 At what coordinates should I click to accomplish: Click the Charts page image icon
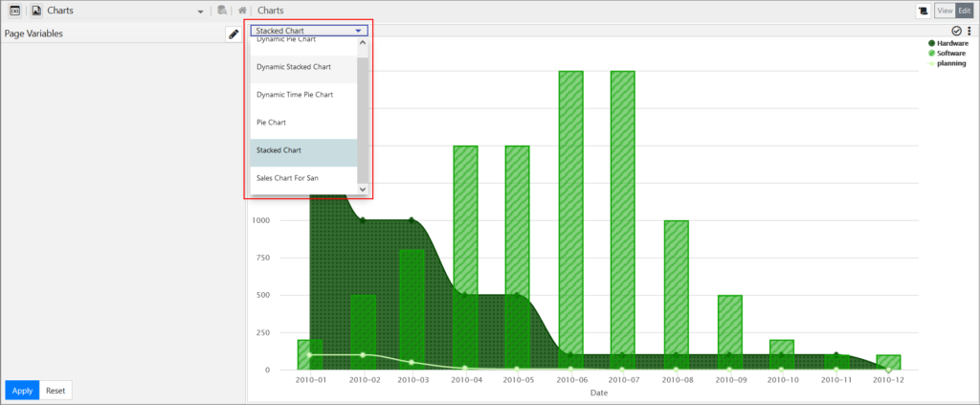tap(37, 11)
